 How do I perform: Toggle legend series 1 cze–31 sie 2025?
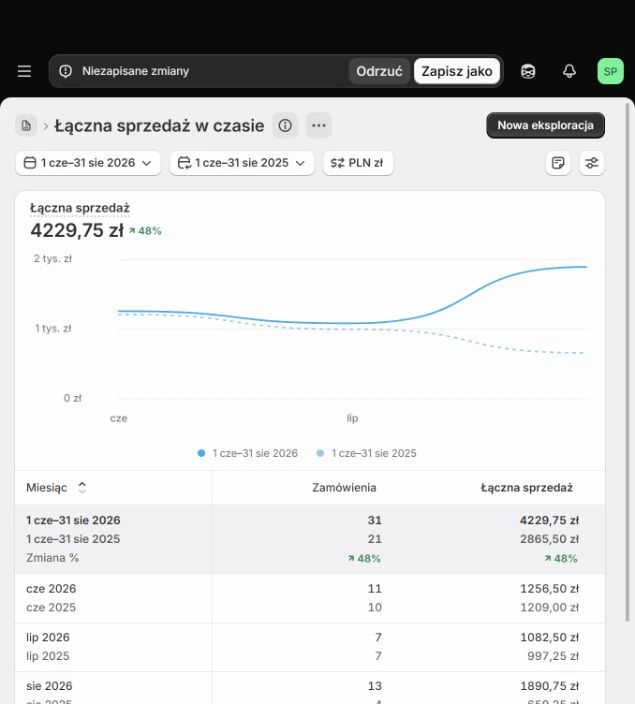366,453
